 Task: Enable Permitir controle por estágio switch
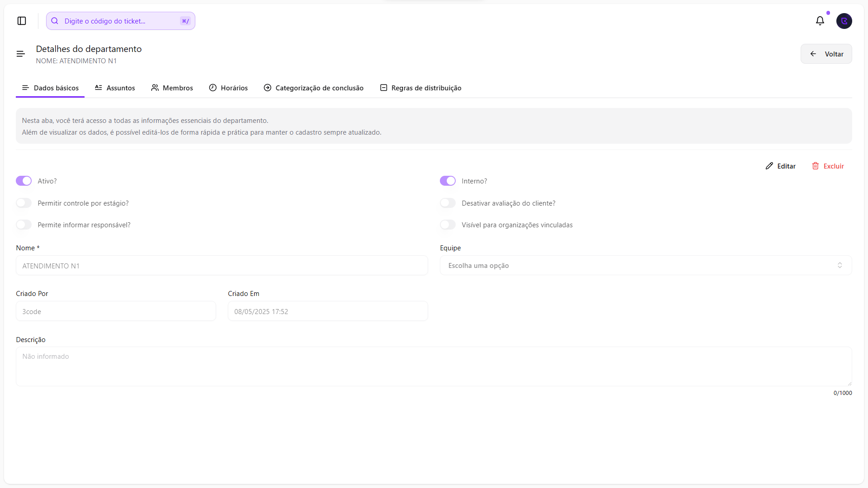point(24,203)
